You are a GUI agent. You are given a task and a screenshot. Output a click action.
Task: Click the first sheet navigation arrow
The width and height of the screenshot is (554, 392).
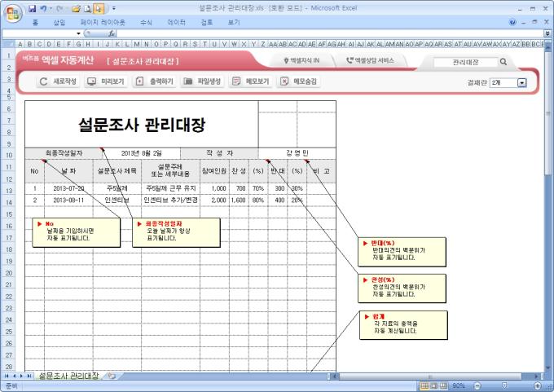7,376
